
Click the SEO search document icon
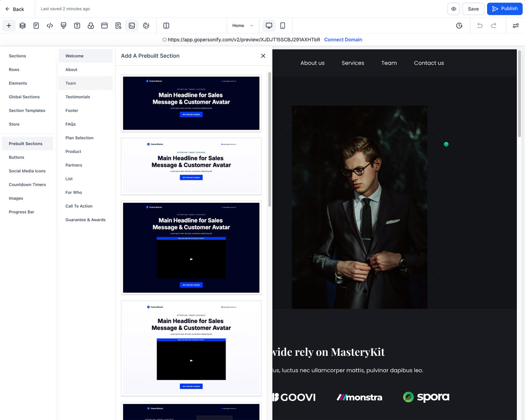(x=118, y=26)
